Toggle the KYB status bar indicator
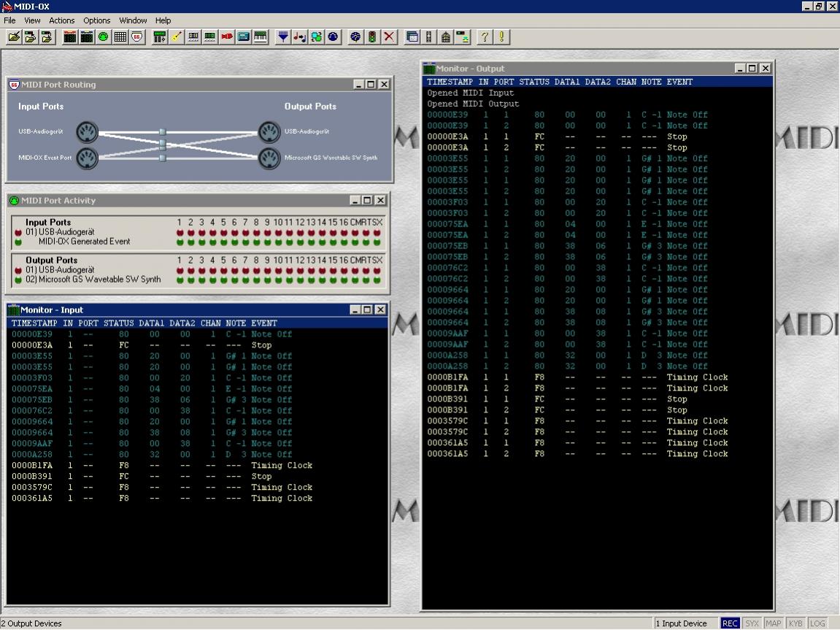Viewport: 840px width, 630px height. pos(795,623)
